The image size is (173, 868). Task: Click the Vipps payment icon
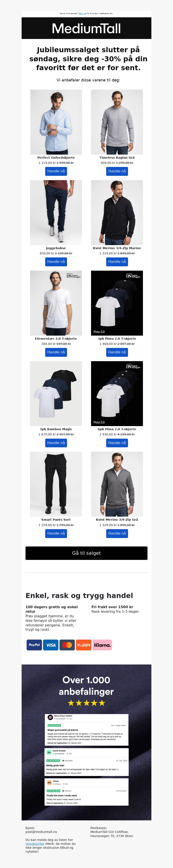83,645
